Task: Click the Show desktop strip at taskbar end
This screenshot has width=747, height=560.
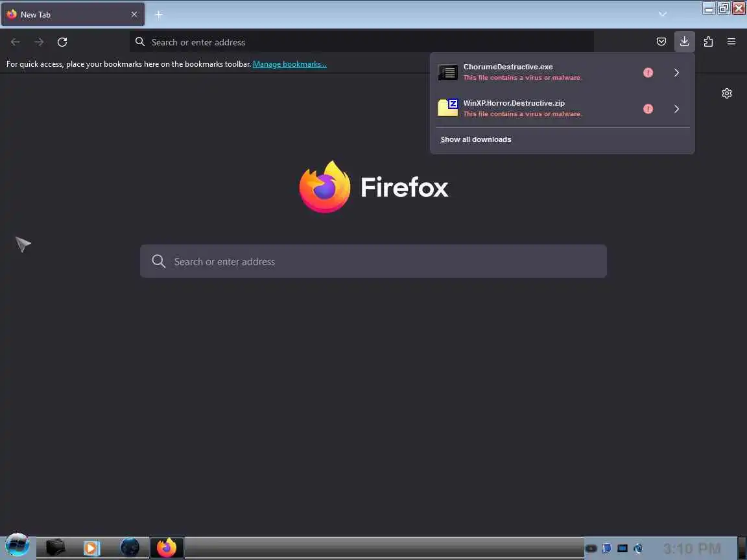Action: [742, 548]
